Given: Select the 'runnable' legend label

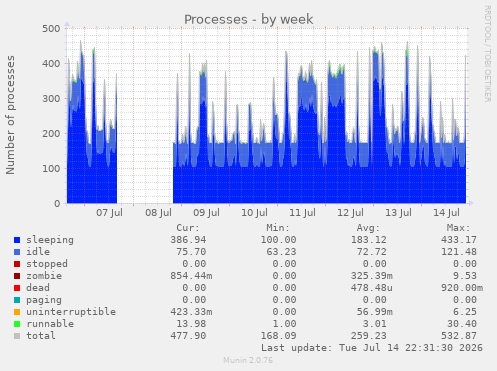Looking at the screenshot, I should (x=50, y=324).
